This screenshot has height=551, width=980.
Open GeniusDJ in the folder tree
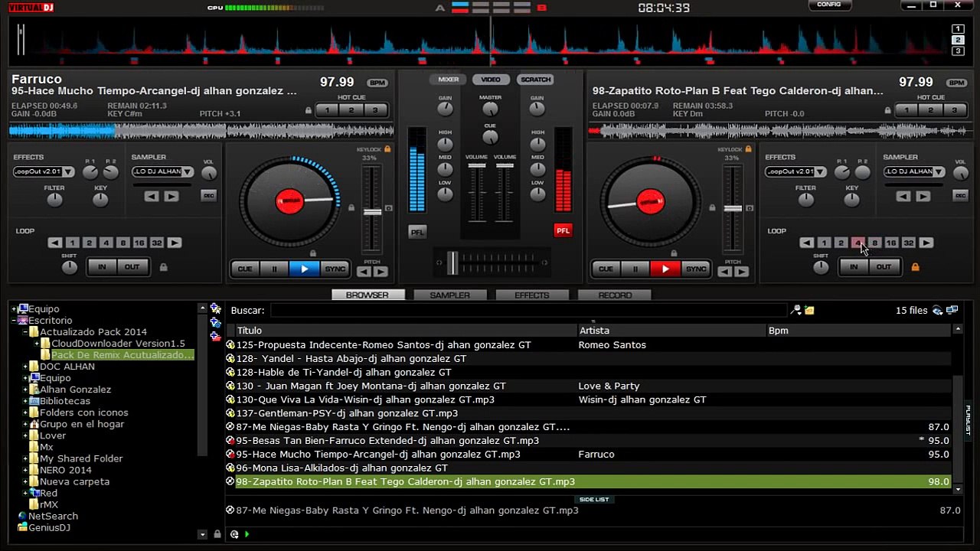click(49, 527)
